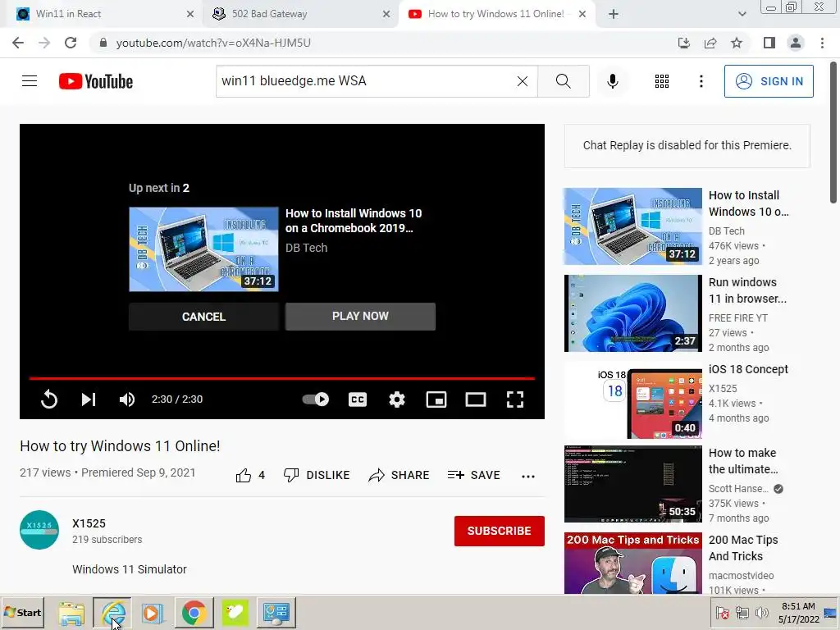The width and height of the screenshot is (840, 630).
Task: Enter full screen mode
Action: coord(515,399)
